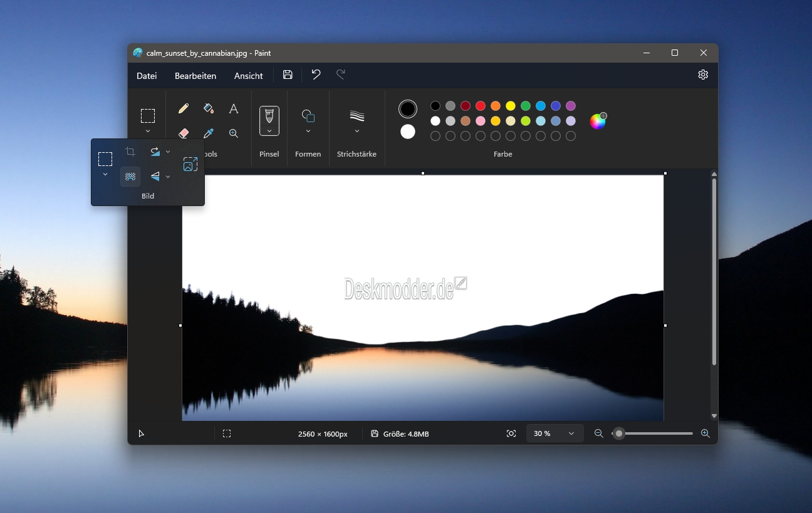Click the Bild label in popup
The height and width of the screenshot is (513, 812).
148,196
